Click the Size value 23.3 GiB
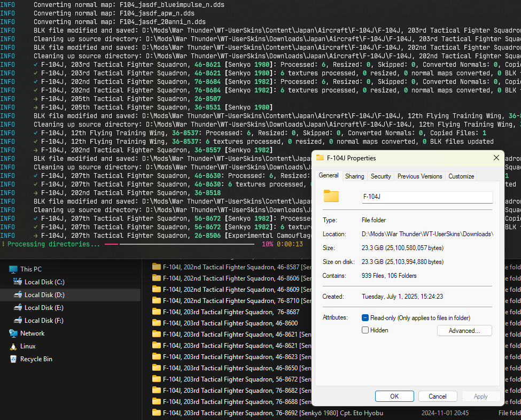Image resolution: width=521 pixels, height=420 pixels. coord(403,248)
